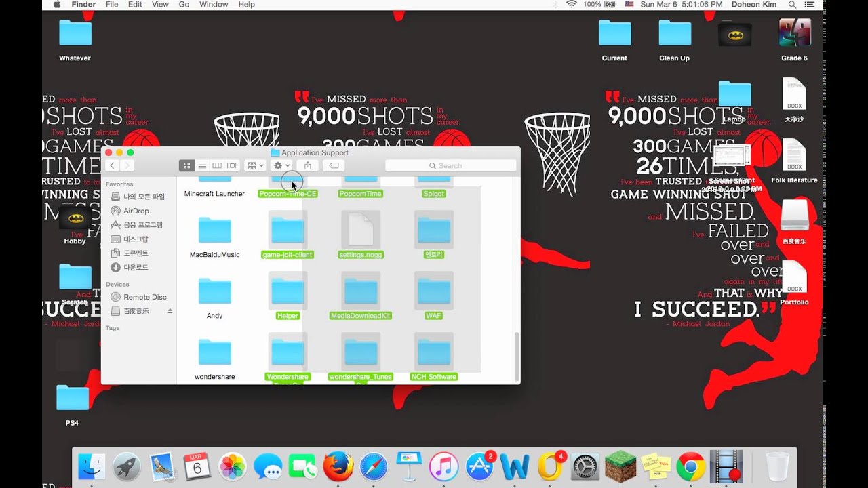Open Spotlight search in the menu bar

(x=792, y=5)
